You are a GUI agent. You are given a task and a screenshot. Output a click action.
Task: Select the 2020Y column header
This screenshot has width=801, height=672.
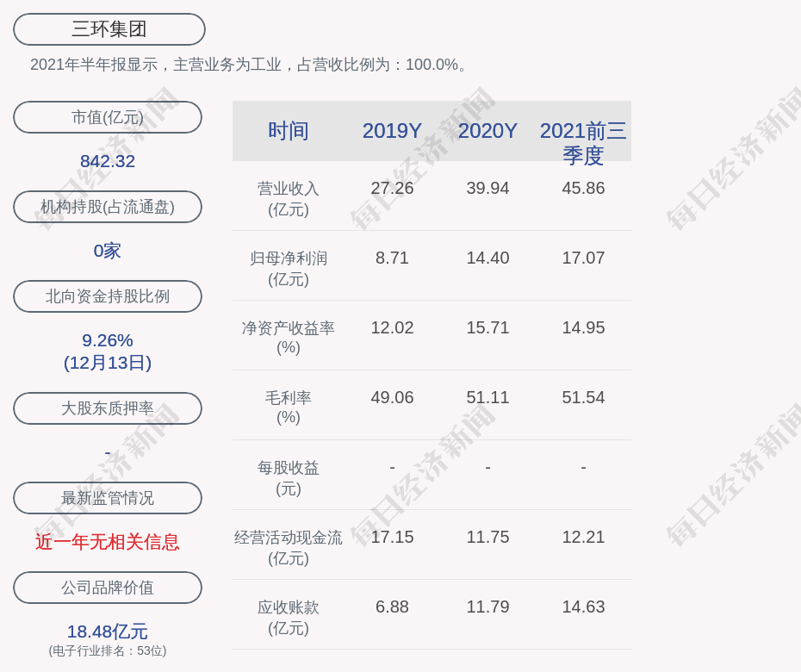coord(487,131)
